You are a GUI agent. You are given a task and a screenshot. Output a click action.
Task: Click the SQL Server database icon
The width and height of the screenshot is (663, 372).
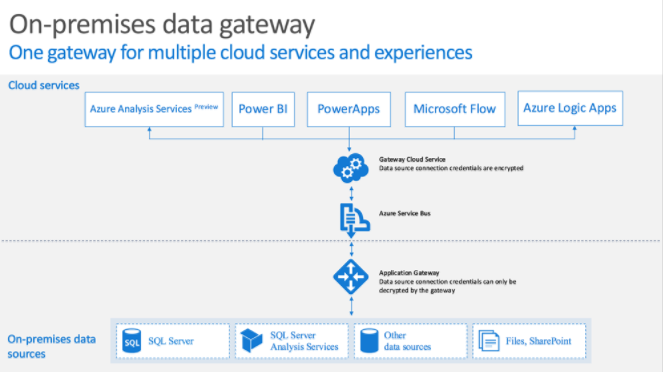pos(132,341)
